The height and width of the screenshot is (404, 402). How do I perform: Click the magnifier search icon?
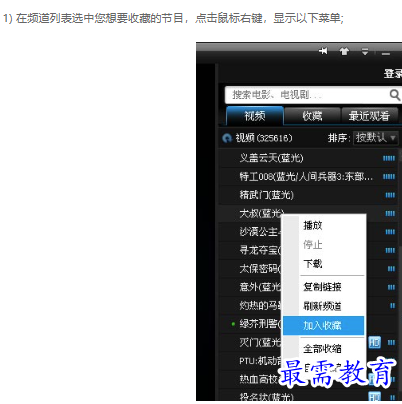point(395,95)
